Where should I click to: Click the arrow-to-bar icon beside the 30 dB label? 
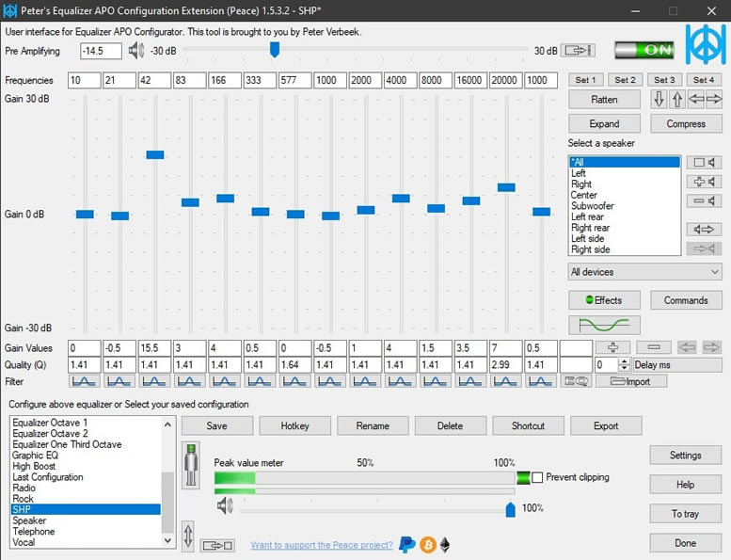click(578, 51)
